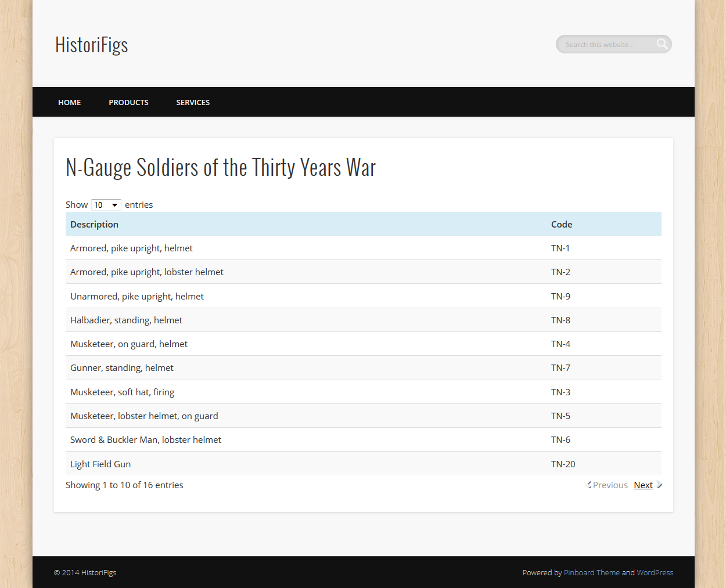
Task: Click the Previous arrow icon
Action: (589, 485)
